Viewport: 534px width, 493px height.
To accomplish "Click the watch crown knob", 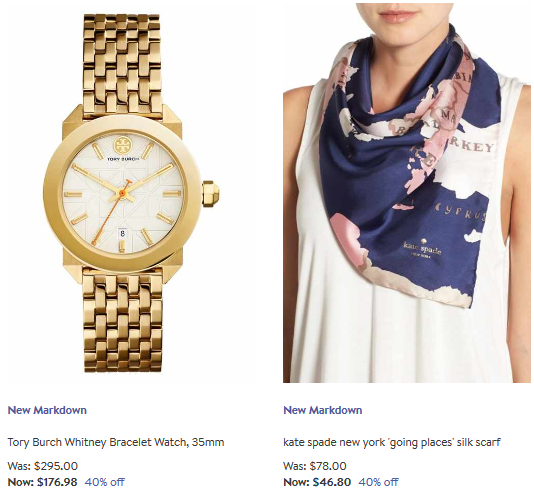I will (x=211, y=193).
